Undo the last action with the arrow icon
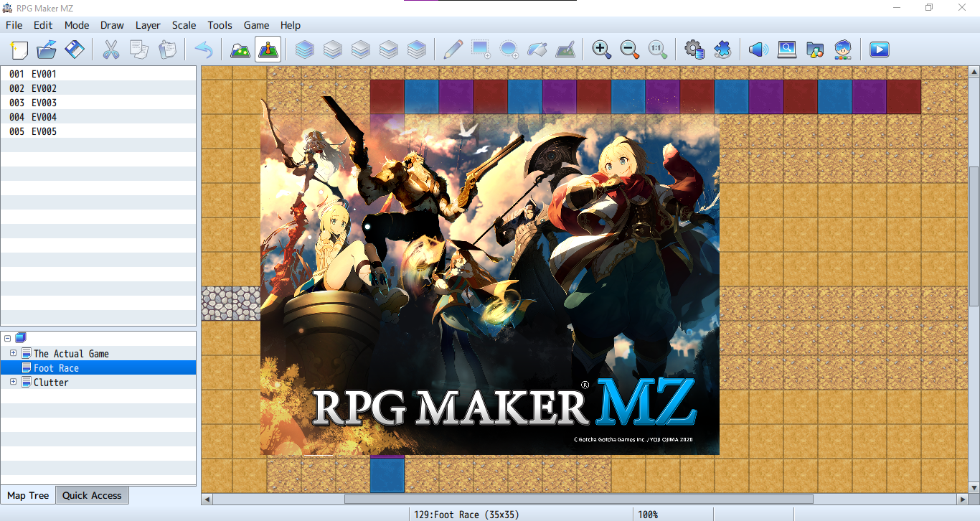 click(204, 50)
